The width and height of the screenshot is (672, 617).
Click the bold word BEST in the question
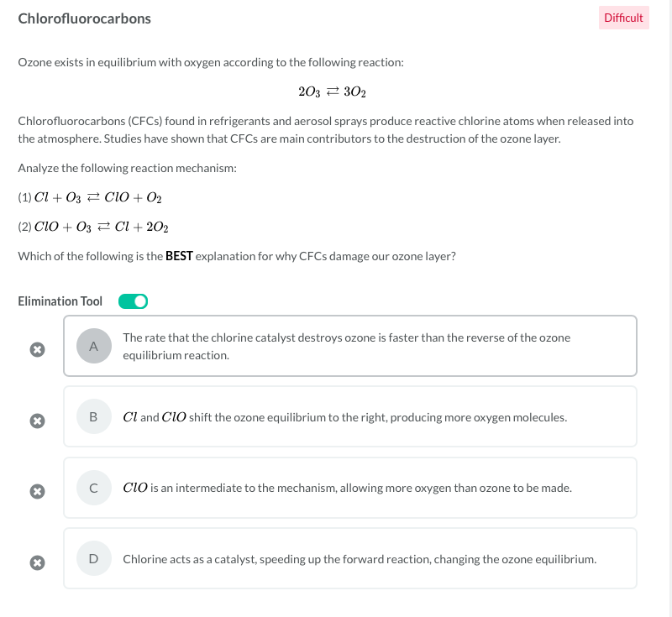[179, 256]
